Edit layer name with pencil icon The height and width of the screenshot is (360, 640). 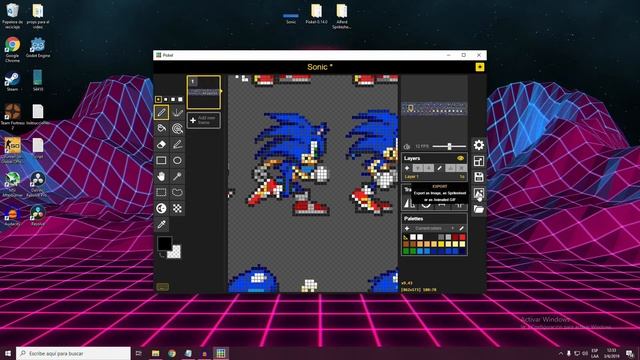point(440,168)
